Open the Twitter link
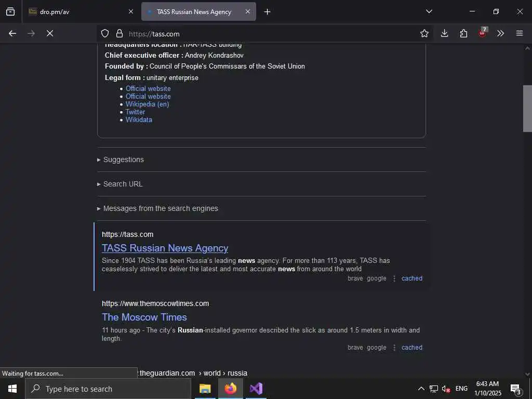 point(136,112)
